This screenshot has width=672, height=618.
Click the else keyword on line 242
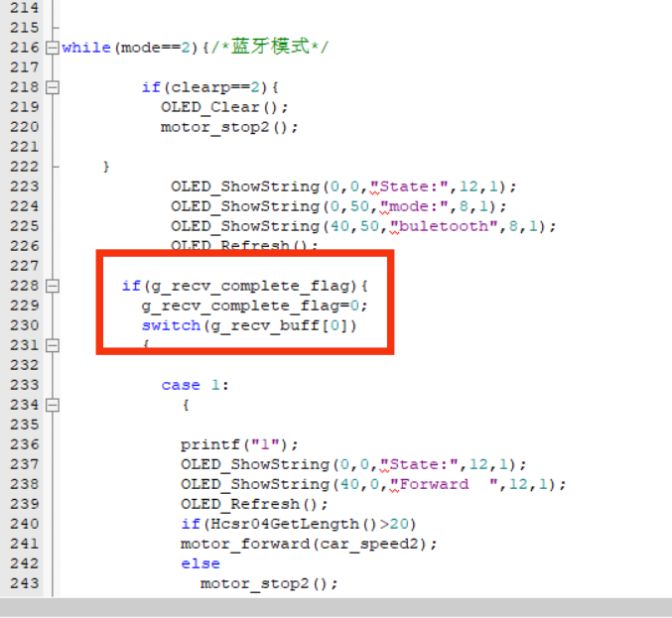[x=201, y=563]
